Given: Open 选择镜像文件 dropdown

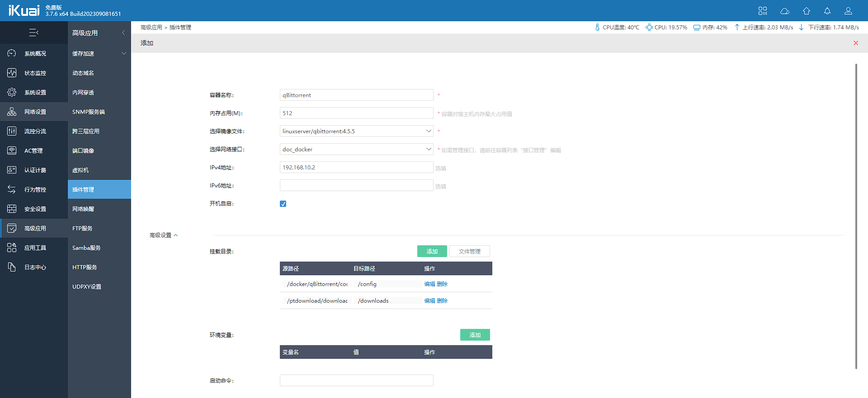Looking at the screenshot, I should [357, 131].
